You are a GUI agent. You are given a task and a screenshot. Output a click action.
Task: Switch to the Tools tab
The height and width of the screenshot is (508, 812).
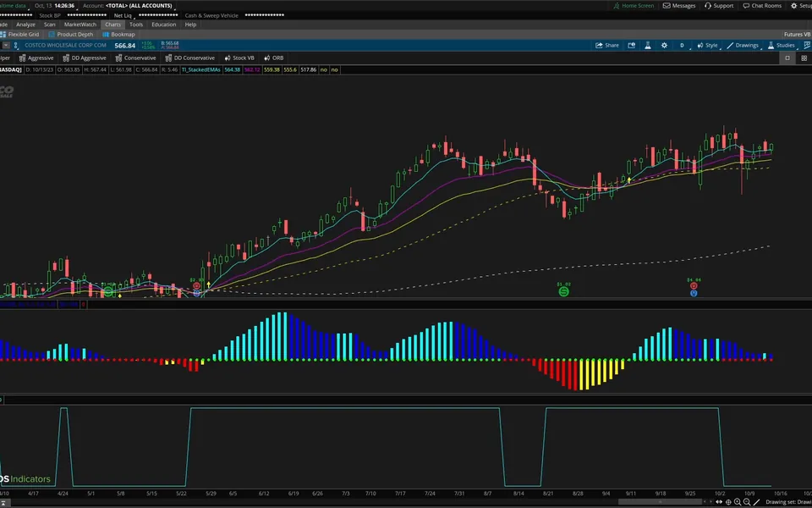pos(136,25)
